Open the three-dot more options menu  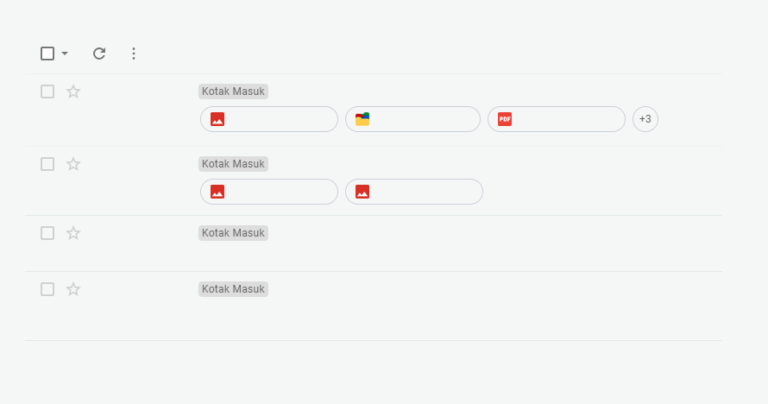click(133, 53)
